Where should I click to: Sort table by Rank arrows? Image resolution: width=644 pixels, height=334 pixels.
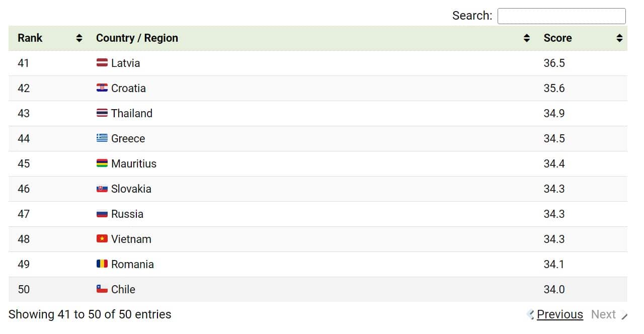click(x=79, y=38)
